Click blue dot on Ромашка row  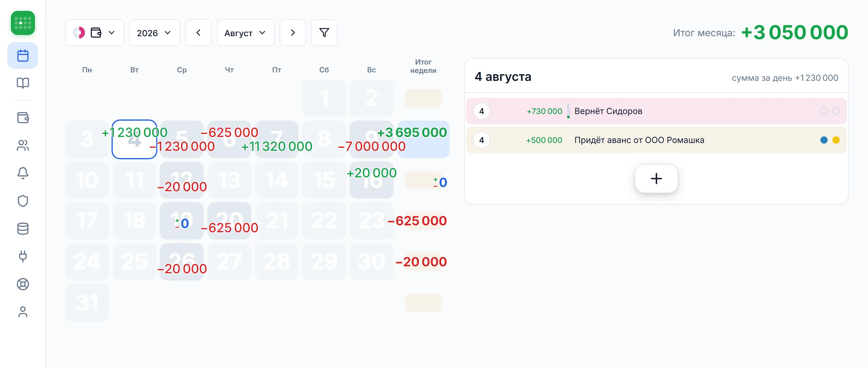tap(823, 140)
